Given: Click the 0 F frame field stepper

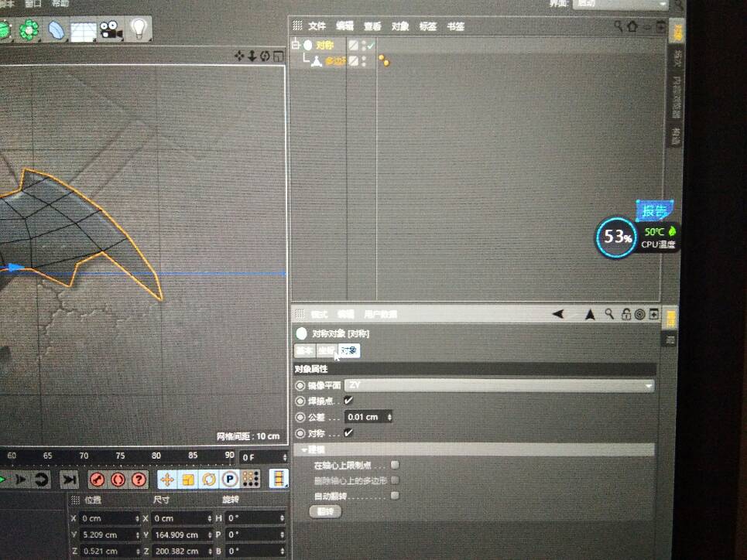Looking at the screenshot, I should (x=285, y=457).
